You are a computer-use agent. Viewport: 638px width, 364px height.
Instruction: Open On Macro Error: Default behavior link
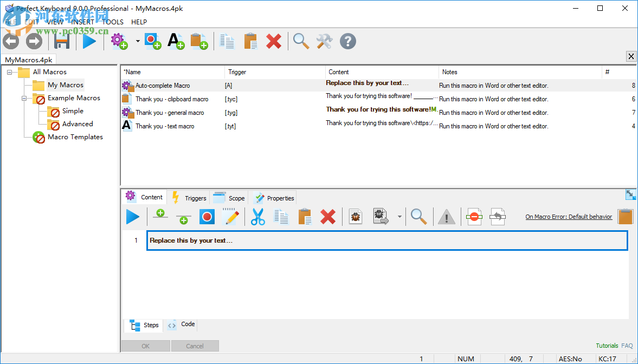point(569,217)
